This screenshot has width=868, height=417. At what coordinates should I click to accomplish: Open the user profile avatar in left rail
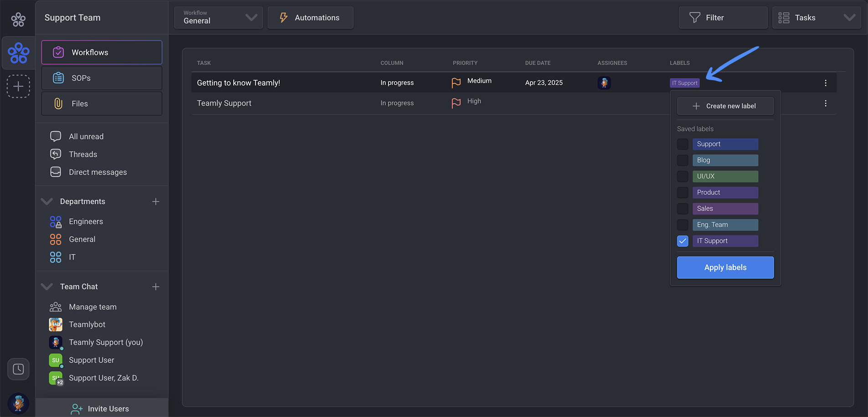point(18,403)
